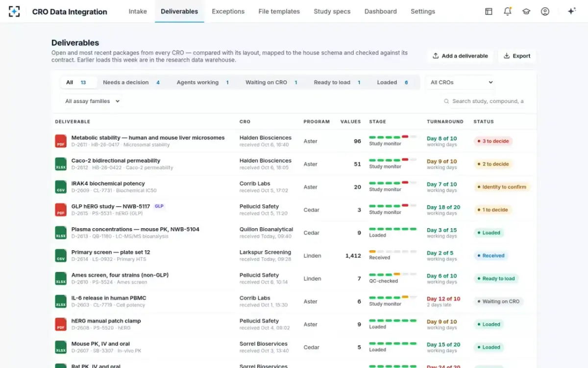The height and width of the screenshot is (368, 588).
Task: Open the Study specs tab
Action: pos(332,11)
